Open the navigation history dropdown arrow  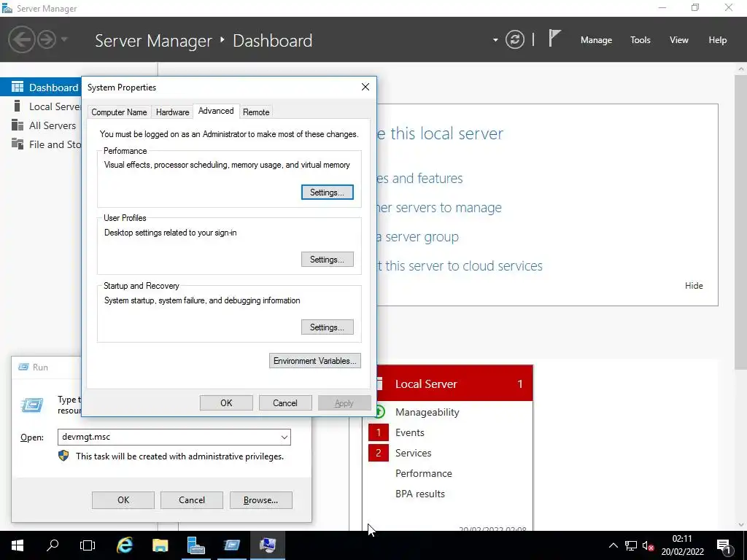[x=64, y=39]
